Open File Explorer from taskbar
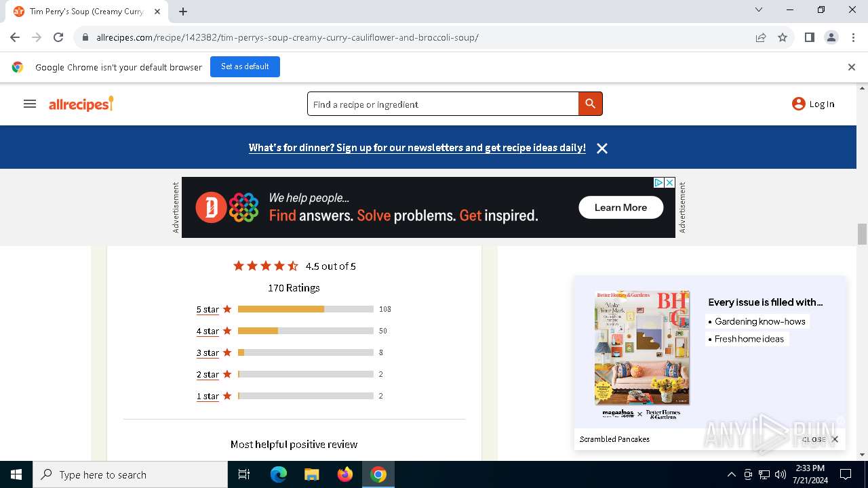 click(311, 474)
